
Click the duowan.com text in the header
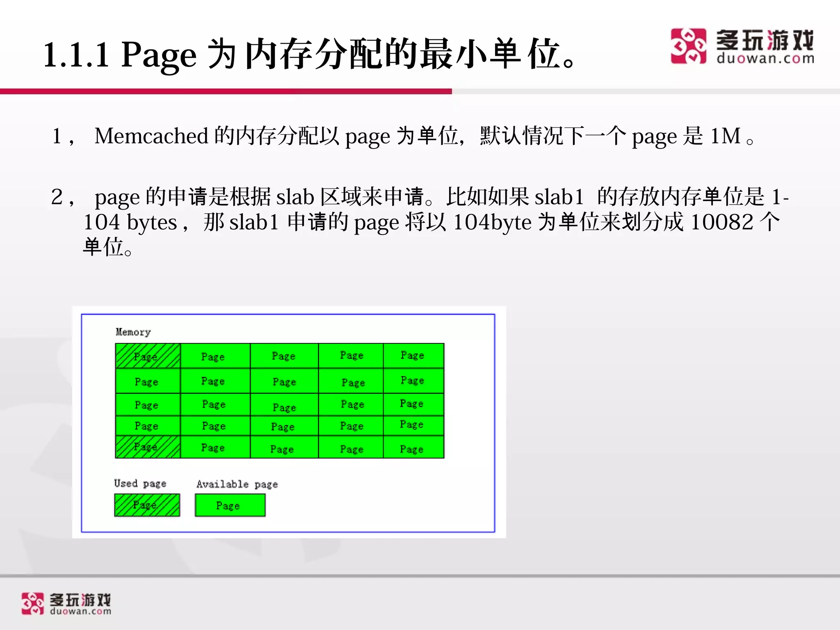click(765, 58)
